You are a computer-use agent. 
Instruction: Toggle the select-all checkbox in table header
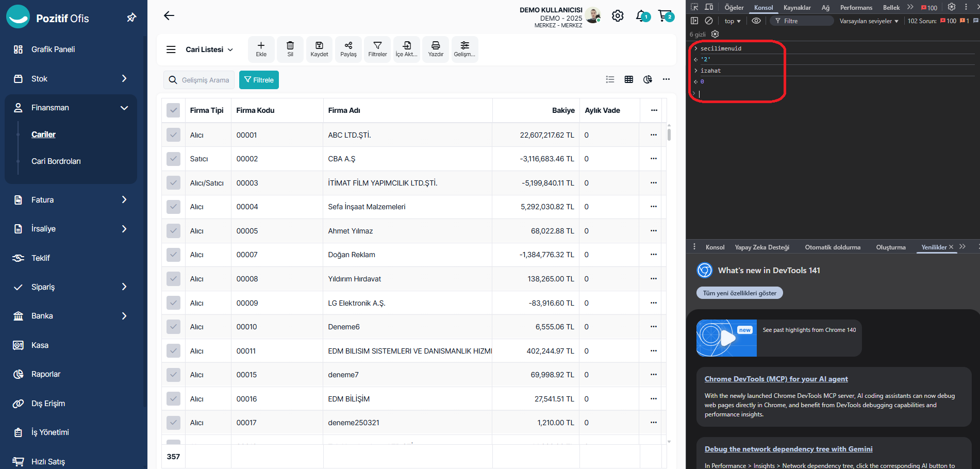pyautogui.click(x=173, y=110)
